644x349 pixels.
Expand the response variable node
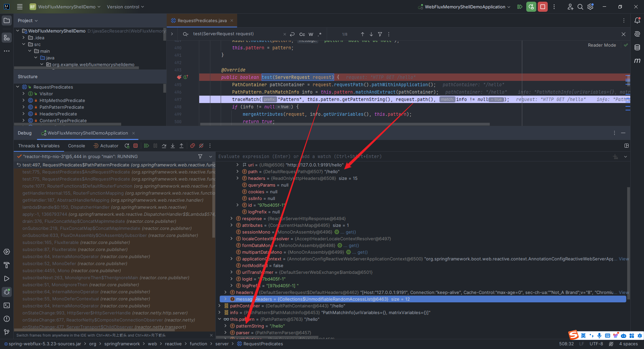(x=231, y=218)
